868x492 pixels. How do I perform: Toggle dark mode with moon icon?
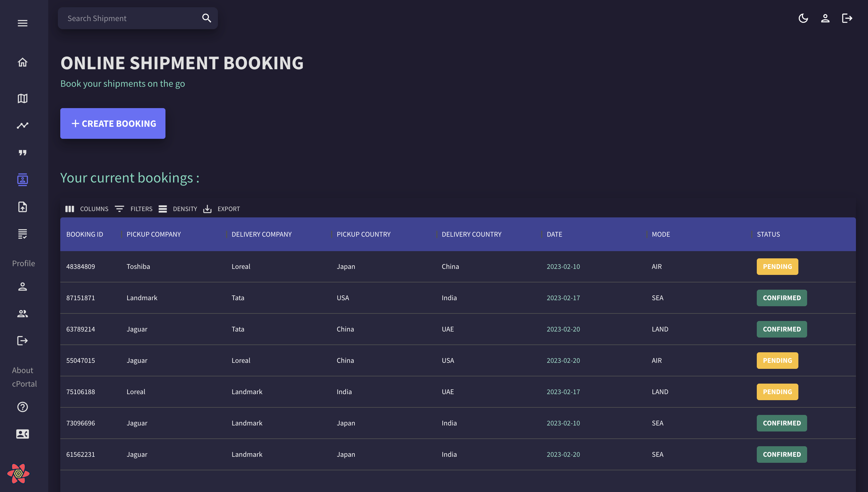click(x=803, y=18)
